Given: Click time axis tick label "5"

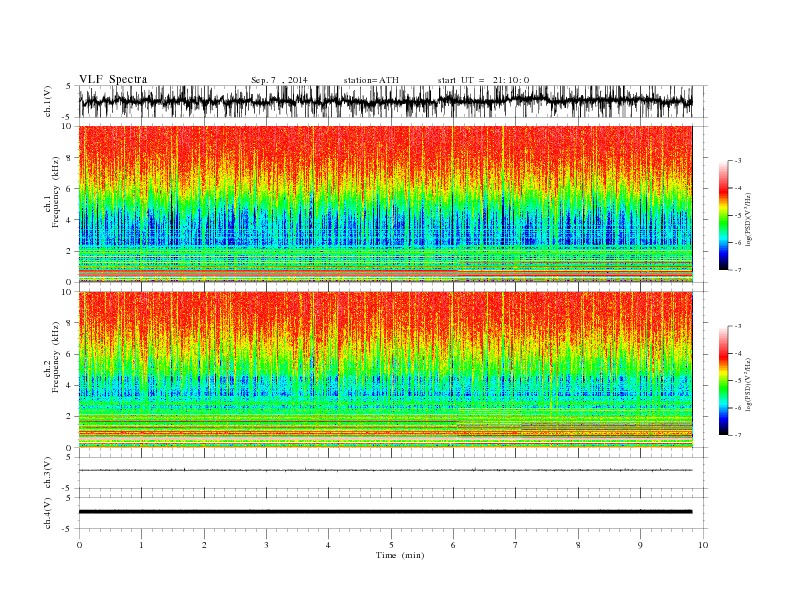Looking at the screenshot, I should [391, 545].
